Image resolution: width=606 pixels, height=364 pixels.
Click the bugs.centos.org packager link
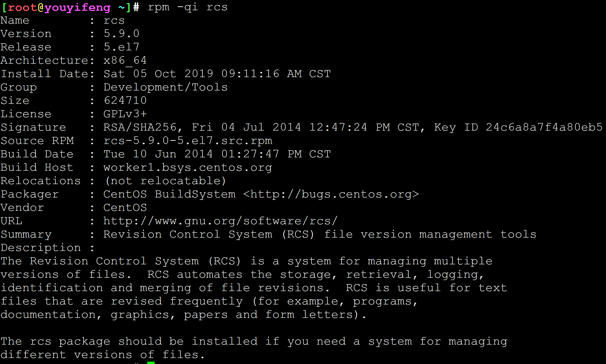click(331, 194)
